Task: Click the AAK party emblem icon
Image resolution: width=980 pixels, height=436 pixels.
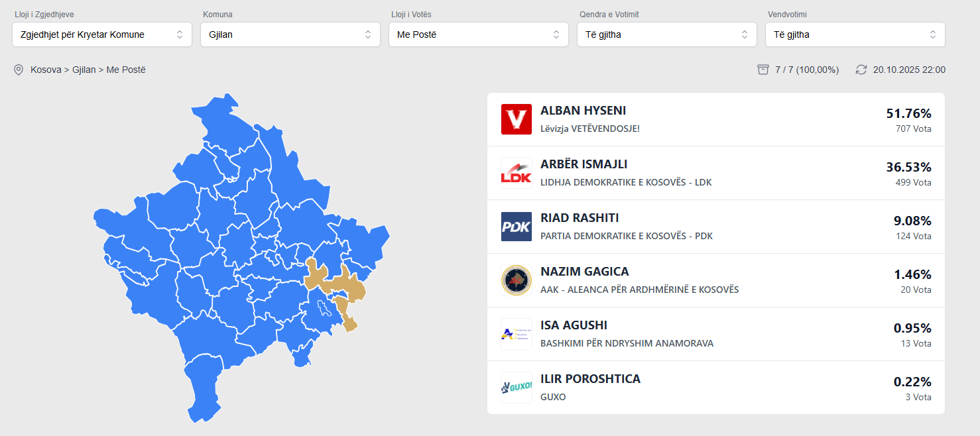Action: [x=516, y=280]
